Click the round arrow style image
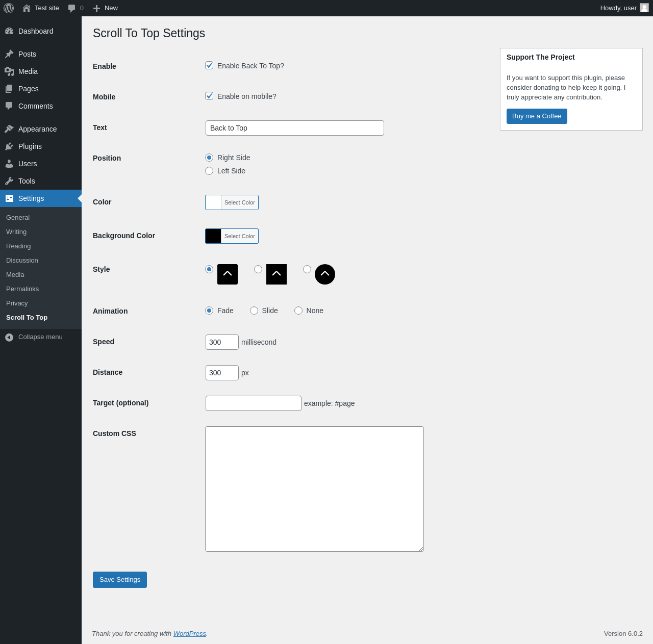Screen dimensions: 653x644 pos(325,274)
